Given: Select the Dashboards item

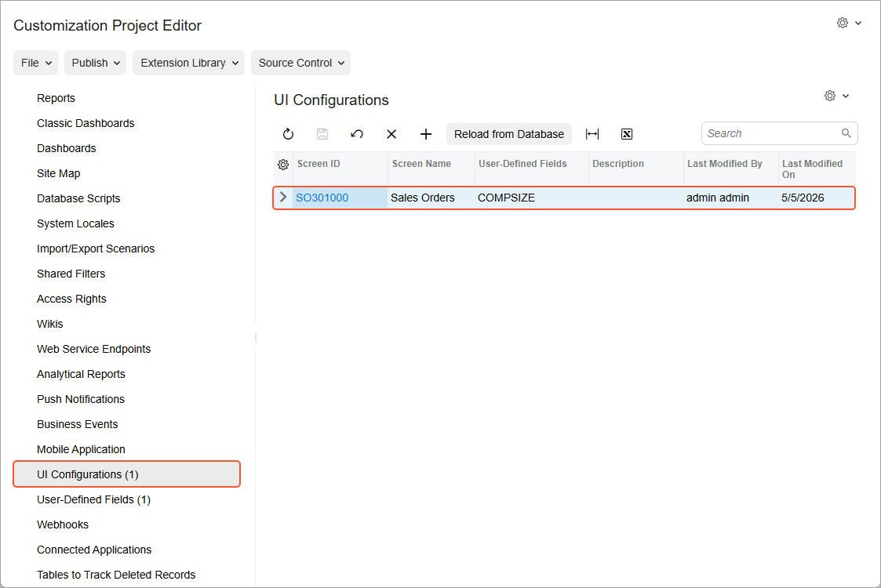Looking at the screenshot, I should click(67, 148).
